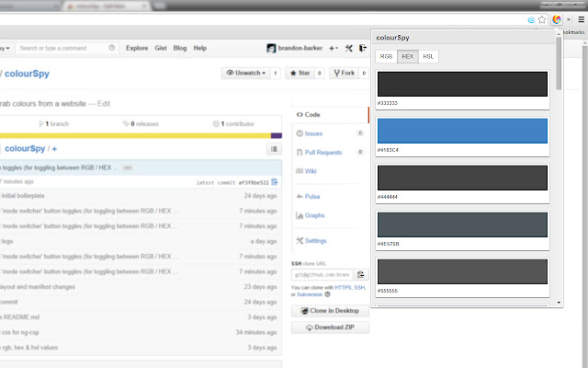Image resolution: width=588 pixels, height=368 pixels.
Task: Switch popup to HEX mode
Action: (x=408, y=57)
